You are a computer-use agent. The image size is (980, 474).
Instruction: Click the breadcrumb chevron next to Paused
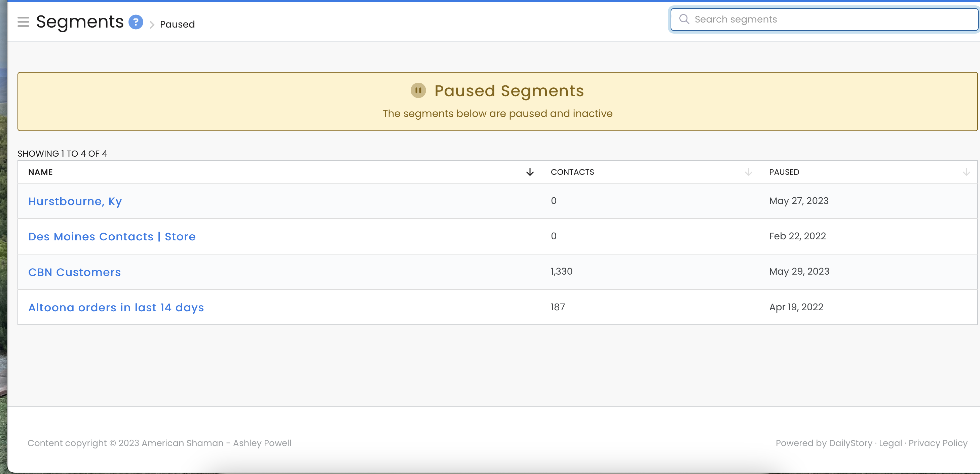pyautogui.click(x=152, y=25)
